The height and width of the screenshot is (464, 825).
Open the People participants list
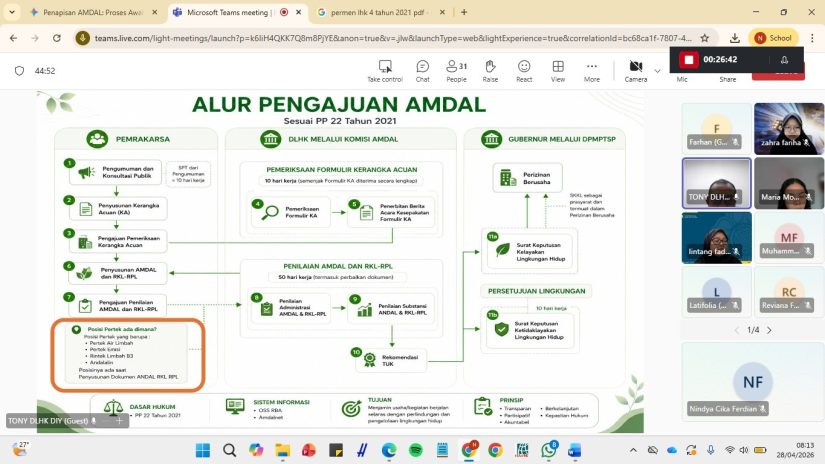pyautogui.click(x=456, y=71)
